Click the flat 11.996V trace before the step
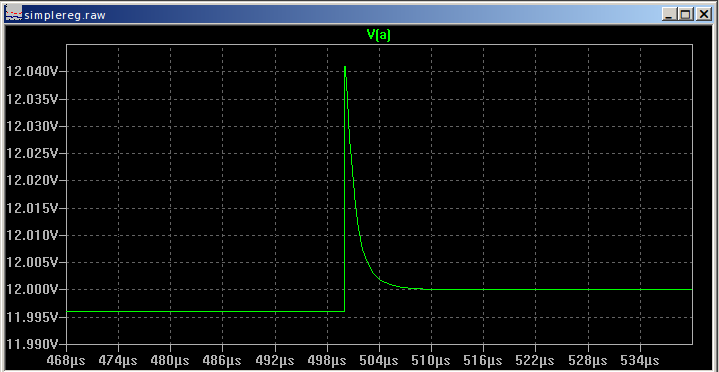This screenshot has width=719, height=372. click(205, 311)
